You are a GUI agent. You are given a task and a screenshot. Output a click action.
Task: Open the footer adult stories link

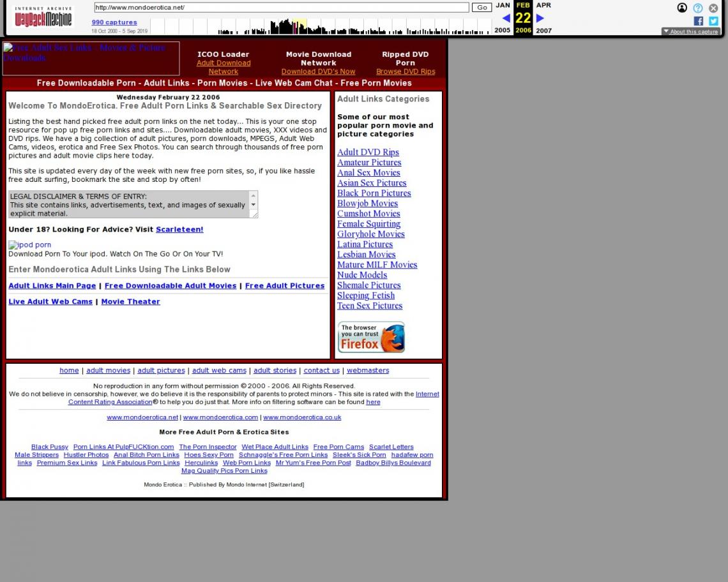click(x=275, y=370)
